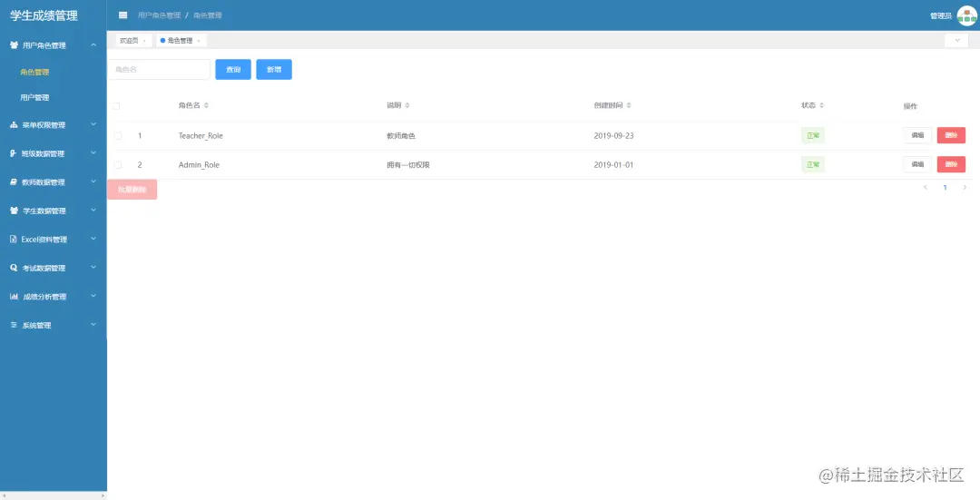The width and height of the screenshot is (980, 500).
Task: Click the 系统管理 sliders icon
Action: tap(14, 325)
